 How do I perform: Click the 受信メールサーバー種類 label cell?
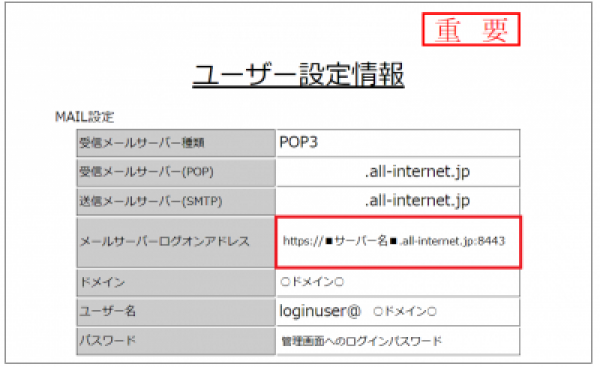tap(176, 143)
